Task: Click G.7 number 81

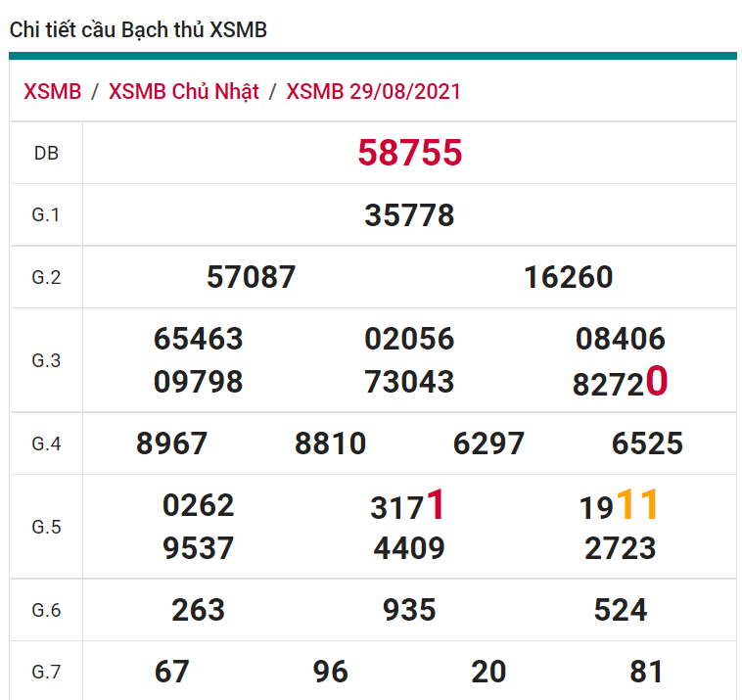Action: pyautogui.click(x=647, y=672)
